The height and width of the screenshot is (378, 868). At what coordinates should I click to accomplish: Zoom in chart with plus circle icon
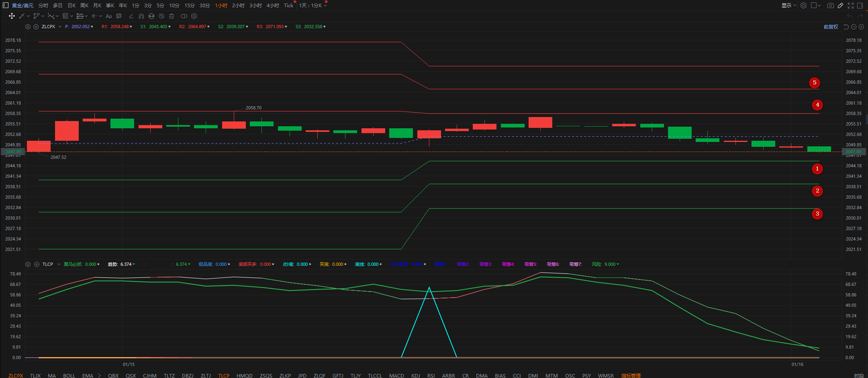click(x=861, y=27)
